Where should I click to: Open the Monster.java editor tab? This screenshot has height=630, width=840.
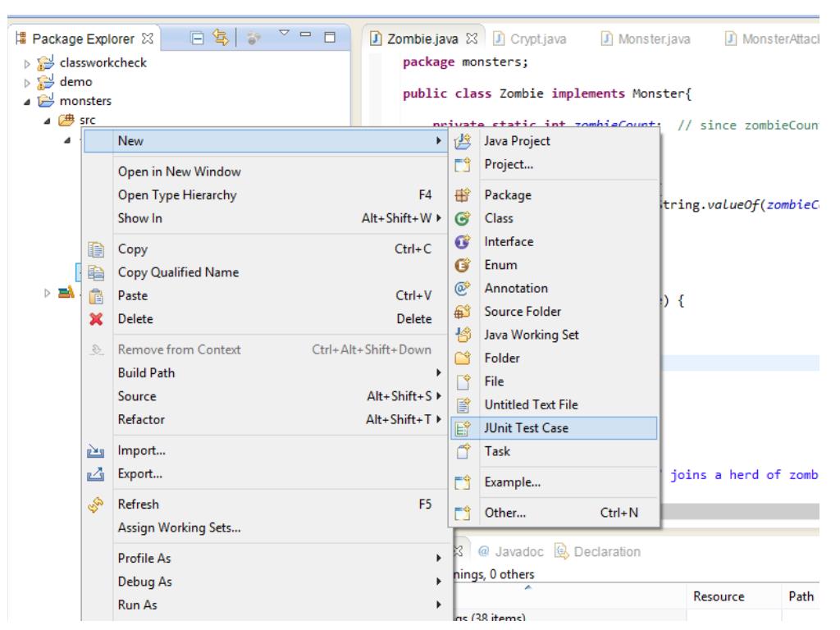tap(646, 39)
